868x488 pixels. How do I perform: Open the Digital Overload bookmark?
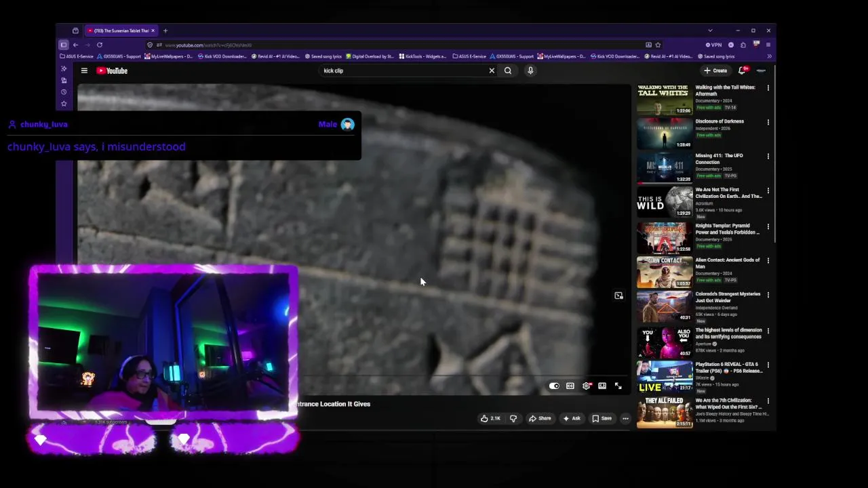tap(370, 56)
